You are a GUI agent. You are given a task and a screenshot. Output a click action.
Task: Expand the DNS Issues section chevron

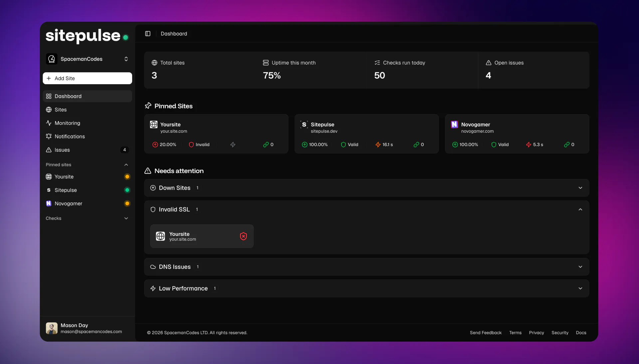[x=580, y=267]
